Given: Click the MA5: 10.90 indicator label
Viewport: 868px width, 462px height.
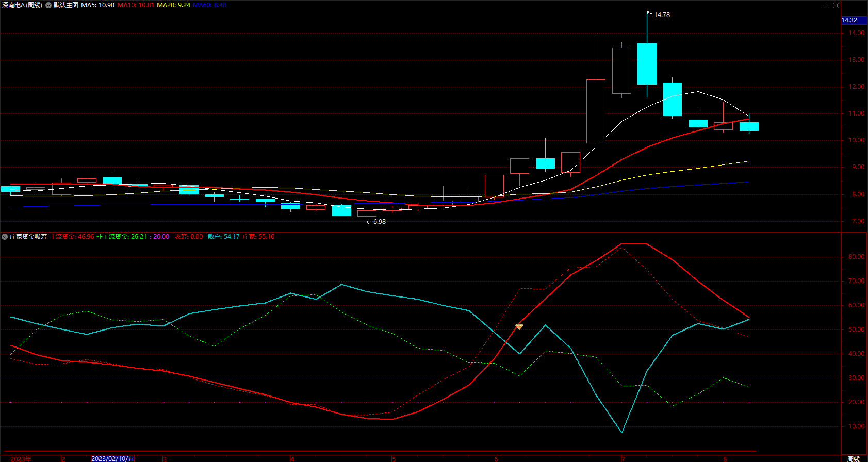Looking at the screenshot, I should 98,5.
